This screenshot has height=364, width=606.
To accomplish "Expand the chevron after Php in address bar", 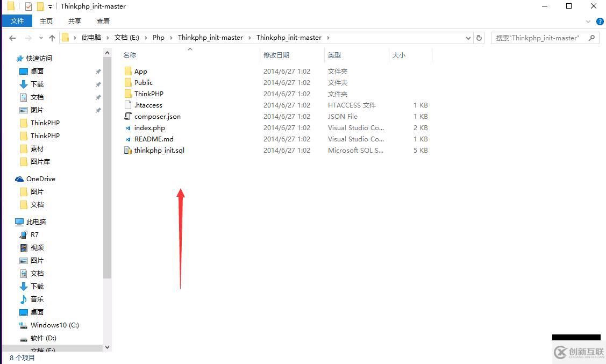I will [171, 38].
